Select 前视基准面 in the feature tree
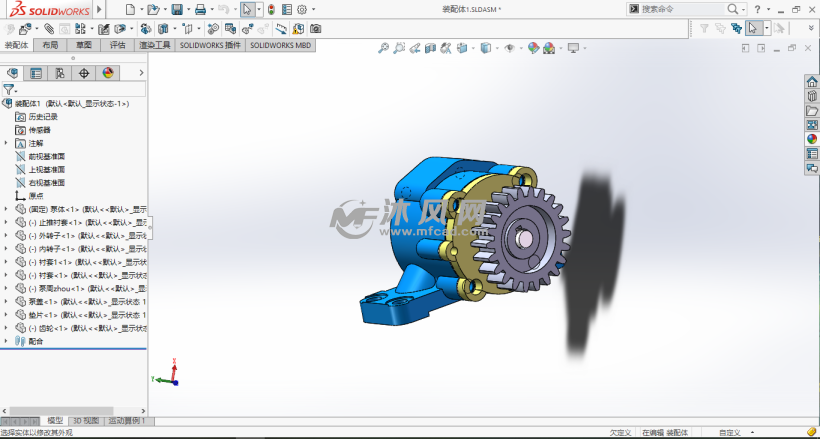 (46, 156)
